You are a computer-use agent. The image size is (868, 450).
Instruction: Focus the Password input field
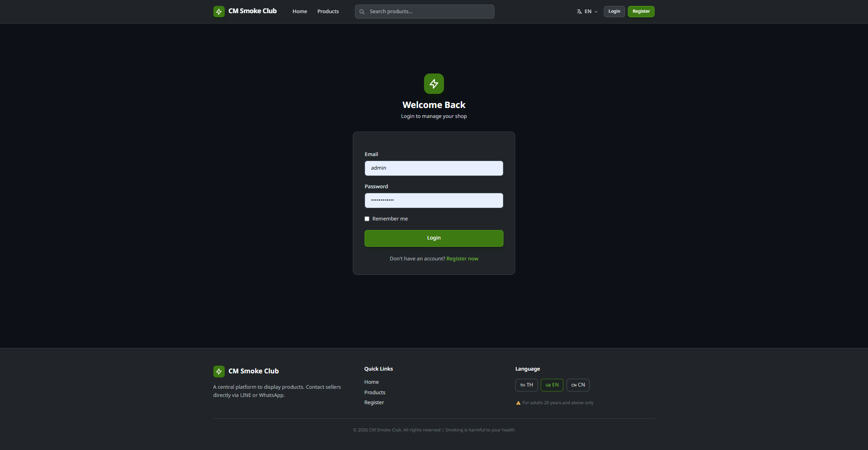pos(434,201)
